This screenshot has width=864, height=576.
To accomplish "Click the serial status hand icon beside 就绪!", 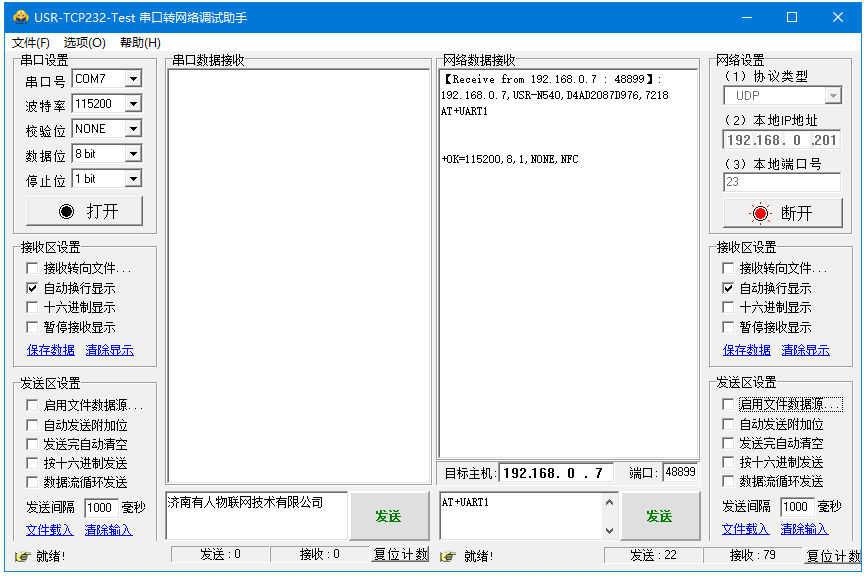I will [x=22, y=556].
